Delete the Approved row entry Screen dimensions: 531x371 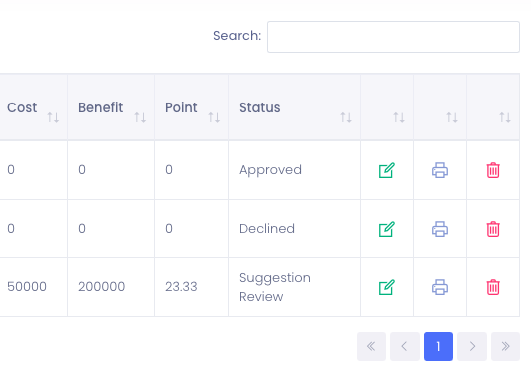coord(493,170)
